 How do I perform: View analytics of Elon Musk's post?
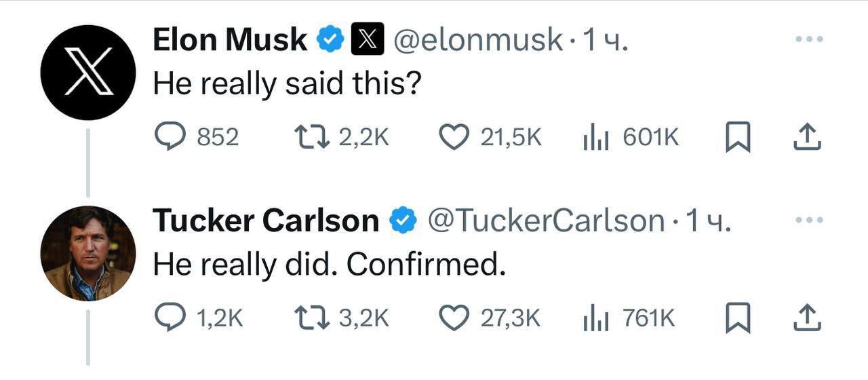595,138
